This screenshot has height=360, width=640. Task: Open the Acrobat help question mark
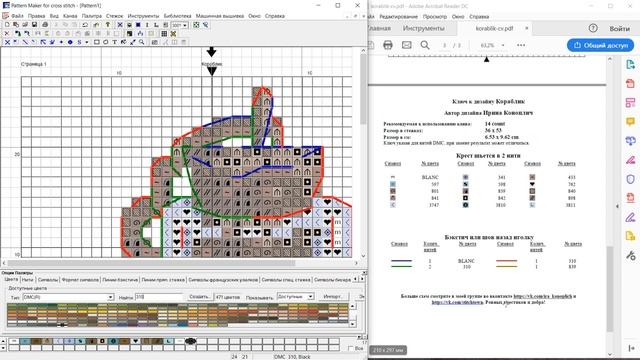coord(593,28)
